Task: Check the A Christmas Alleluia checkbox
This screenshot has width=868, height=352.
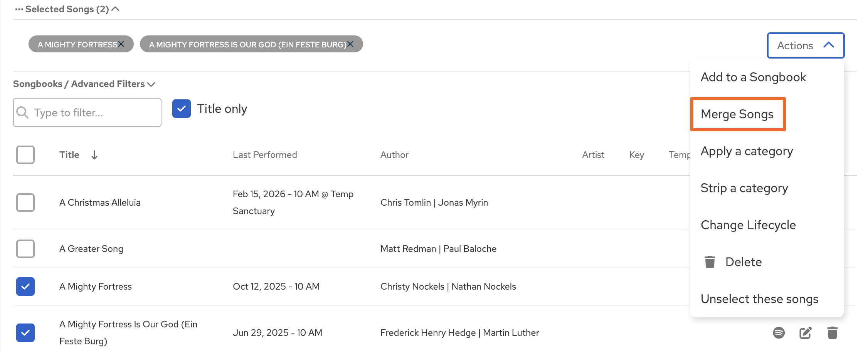Action: coord(25,203)
